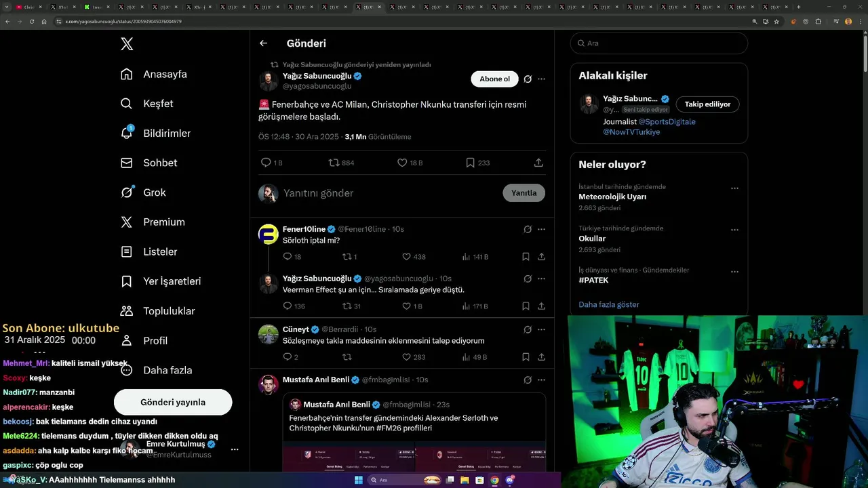Open Listeler in the sidebar
868x488 pixels.
click(x=149, y=251)
